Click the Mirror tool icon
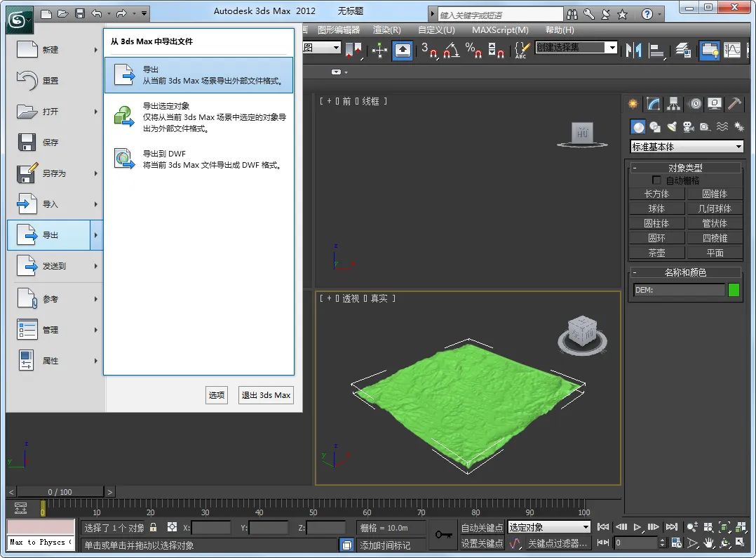This screenshot has width=756, height=558. [633, 51]
